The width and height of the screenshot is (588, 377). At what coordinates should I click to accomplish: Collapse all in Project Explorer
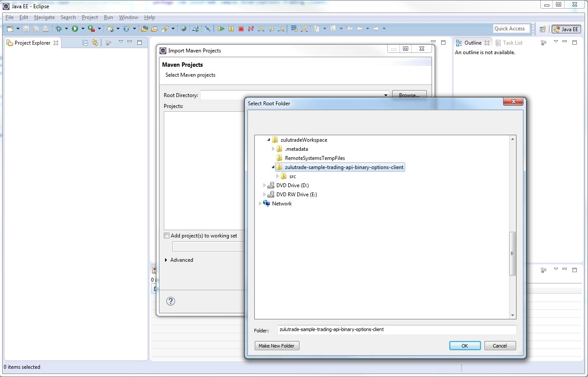85,42
